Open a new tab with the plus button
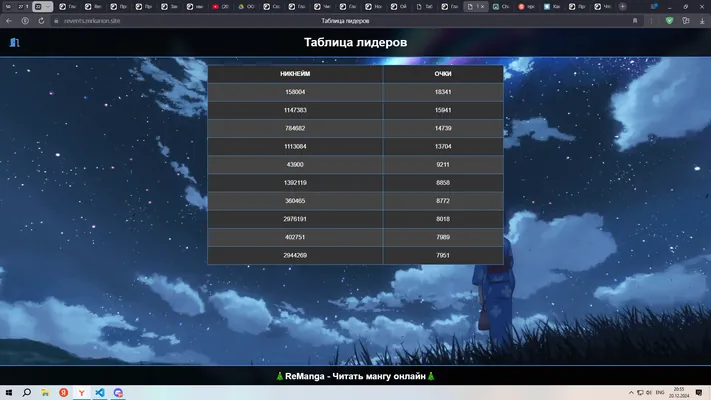Viewport: 711px width, 400px height. (x=623, y=6)
